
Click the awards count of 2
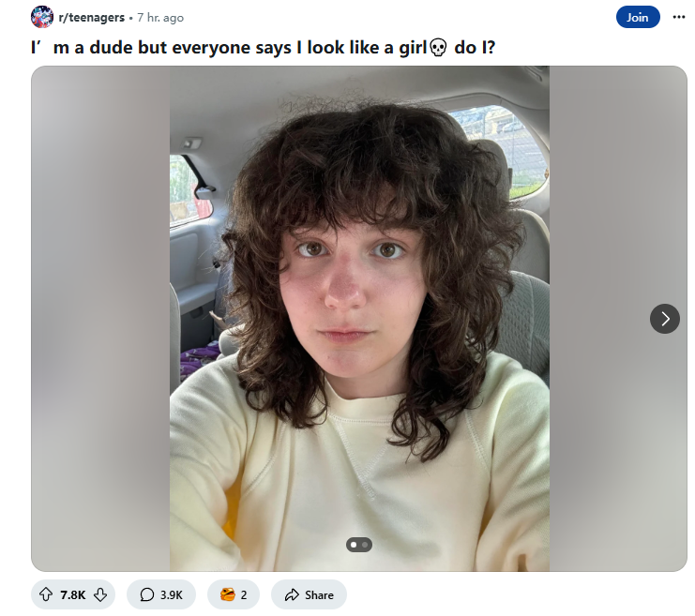(x=243, y=594)
